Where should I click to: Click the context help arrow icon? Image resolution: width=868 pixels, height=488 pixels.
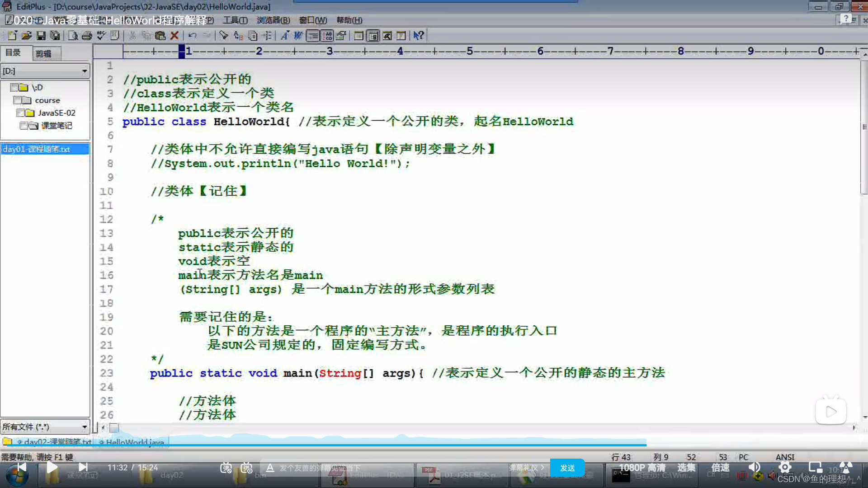[419, 36]
